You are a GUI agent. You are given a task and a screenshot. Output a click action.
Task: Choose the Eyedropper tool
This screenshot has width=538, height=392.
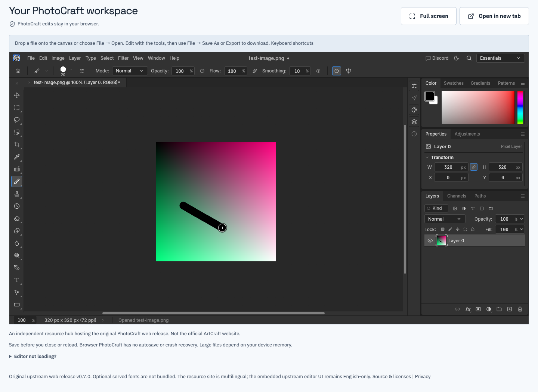(17, 157)
